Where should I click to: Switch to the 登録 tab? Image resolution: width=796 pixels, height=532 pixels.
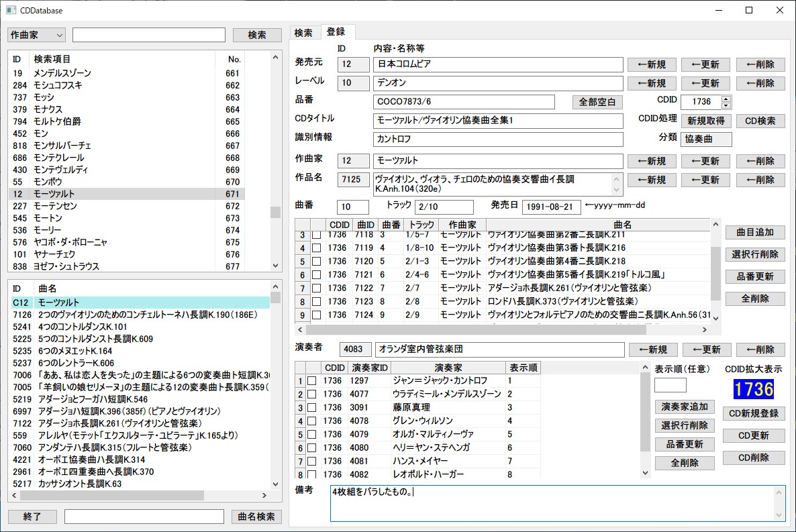click(338, 31)
